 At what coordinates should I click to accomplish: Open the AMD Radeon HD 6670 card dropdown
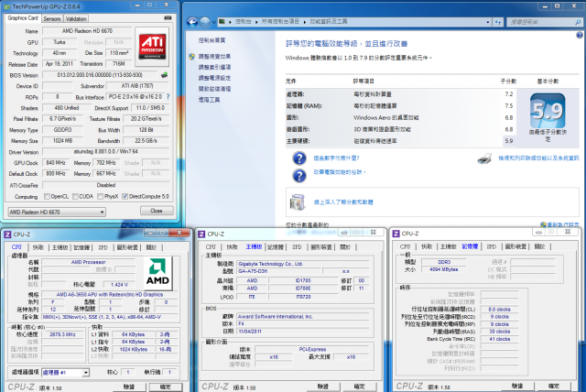57,212
